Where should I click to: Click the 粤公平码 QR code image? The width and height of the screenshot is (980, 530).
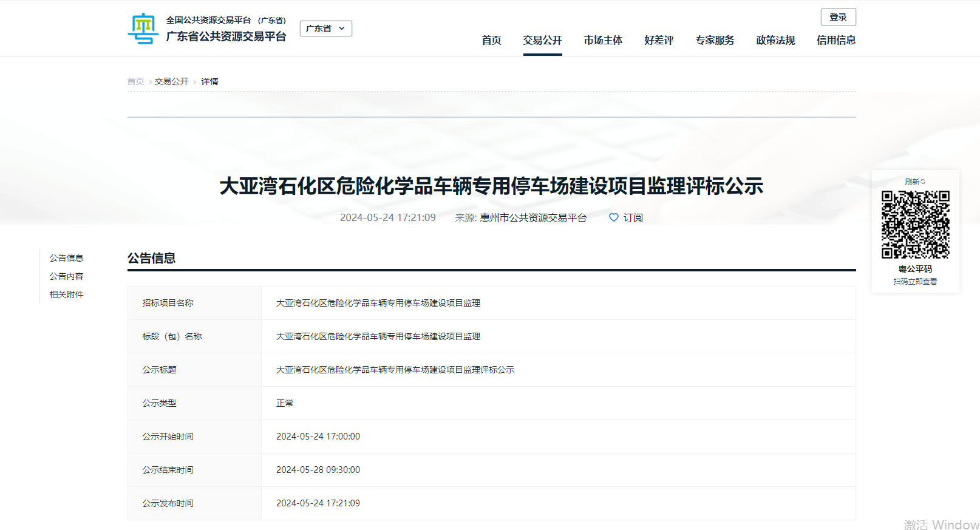[x=915, y=225]
